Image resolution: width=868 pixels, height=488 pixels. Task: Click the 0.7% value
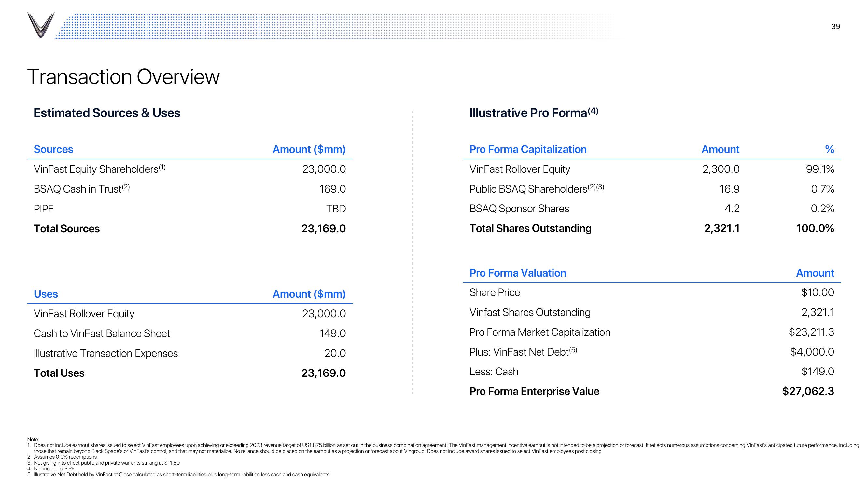(822, 189)
